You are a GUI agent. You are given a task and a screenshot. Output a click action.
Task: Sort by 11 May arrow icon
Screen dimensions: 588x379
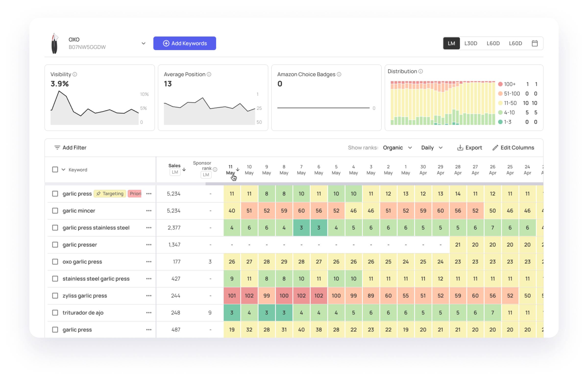tap(238, 169)
